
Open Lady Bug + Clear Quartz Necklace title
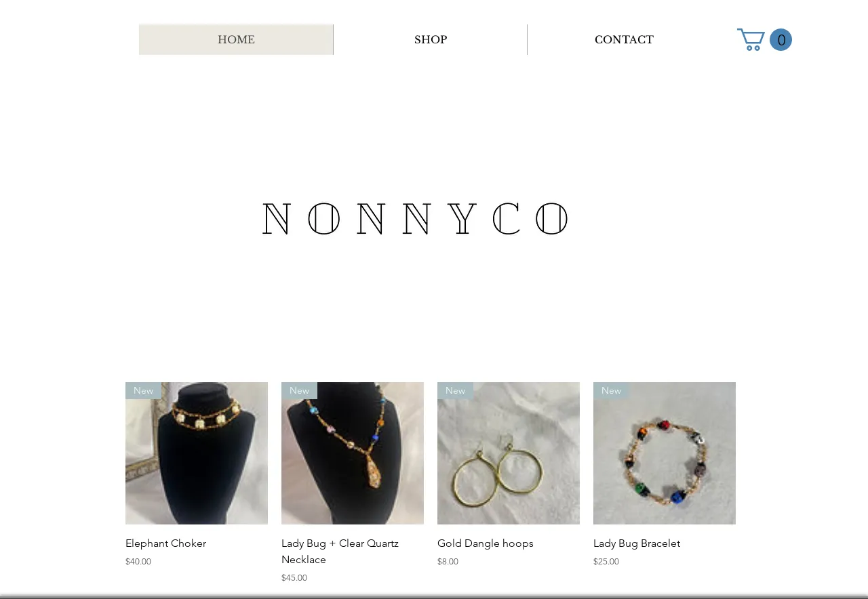click(340, 552)
